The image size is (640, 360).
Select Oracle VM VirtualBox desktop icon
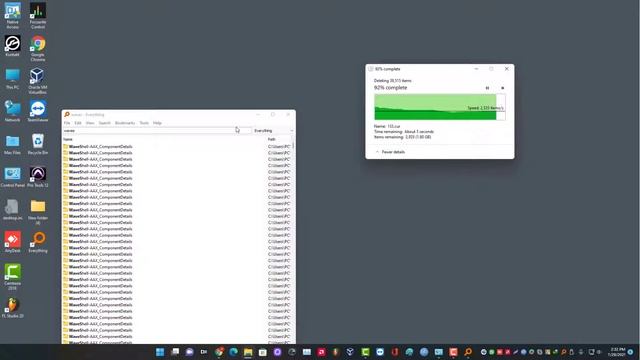[x=38, y=81]
